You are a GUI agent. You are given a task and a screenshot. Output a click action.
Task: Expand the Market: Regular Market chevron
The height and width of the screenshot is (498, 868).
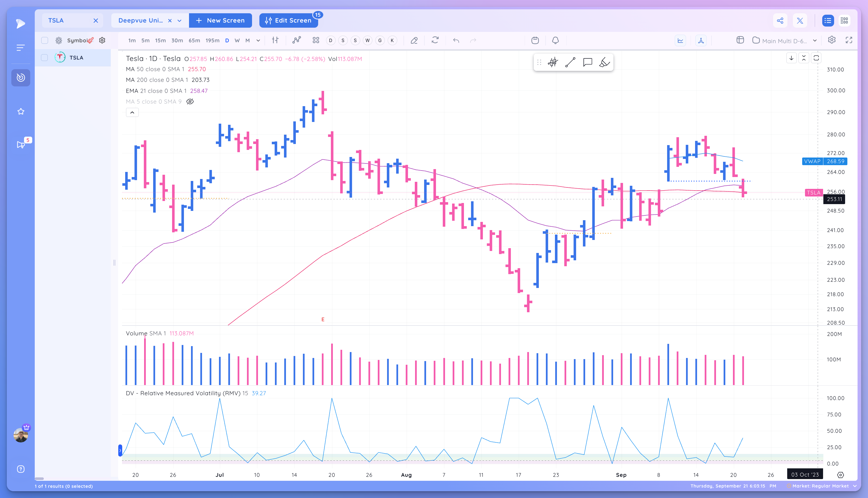(x=855, y=486)
